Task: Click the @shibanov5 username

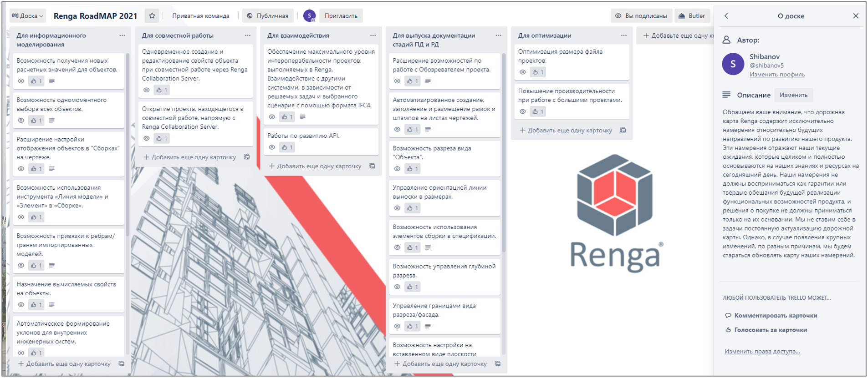Action: click(x=766, y=66)
